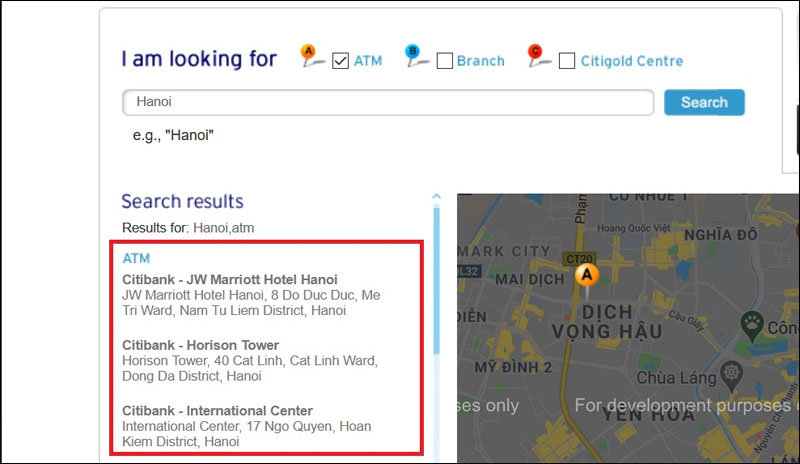Uncheck the ATM checkbox
This screenshot has width=800, height=464.
coord(340,61)
